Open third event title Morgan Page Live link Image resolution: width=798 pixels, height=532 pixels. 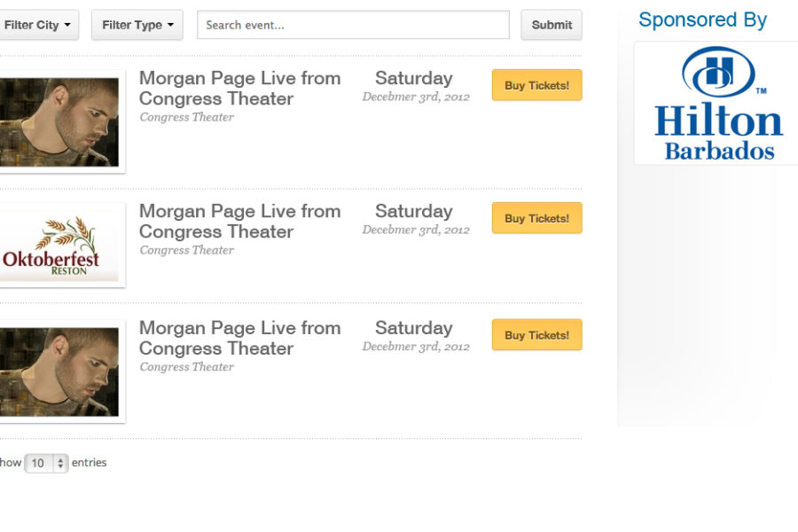click(239, 338)
